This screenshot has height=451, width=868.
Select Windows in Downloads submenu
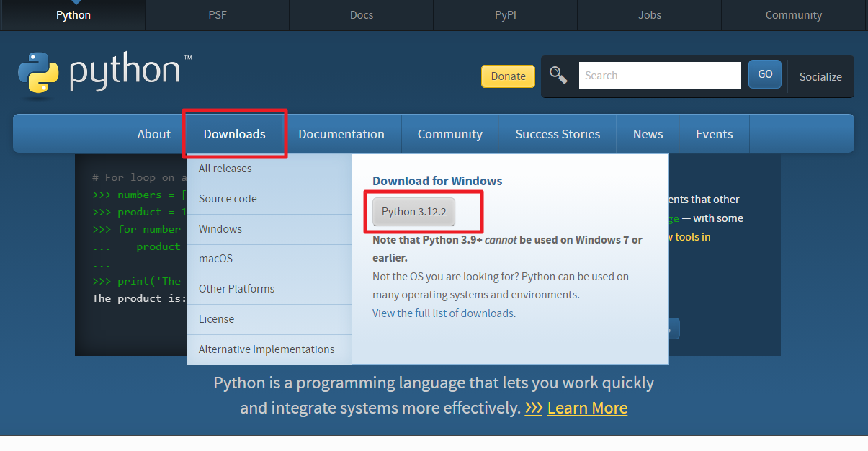[x=269, y=229]
